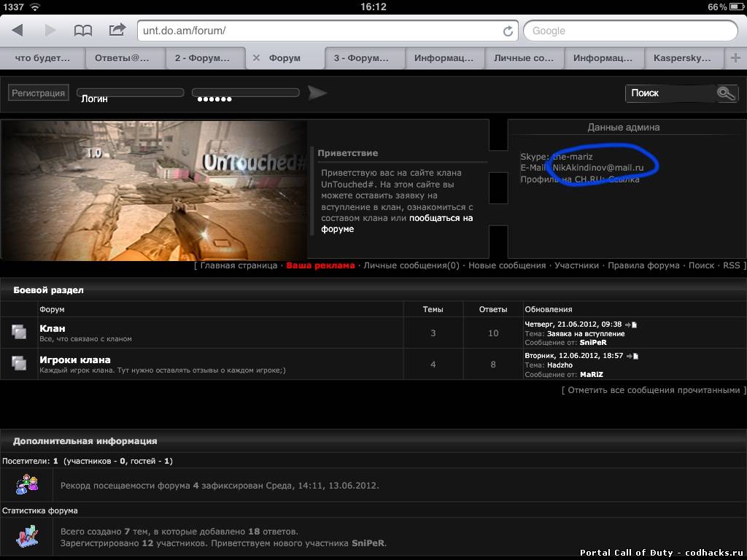Click the UnTouched# clan banner image
The width and height of the screenshot is (747, 560).
click(154, 190)
